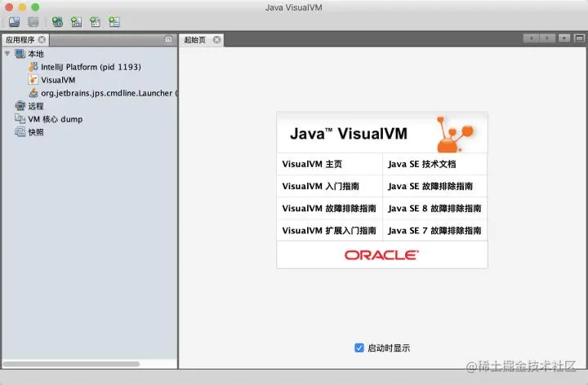Maximize the editor window area icon
Viewport: 588px width, 385px height.
pyautogui.click(x=579, y=38)
